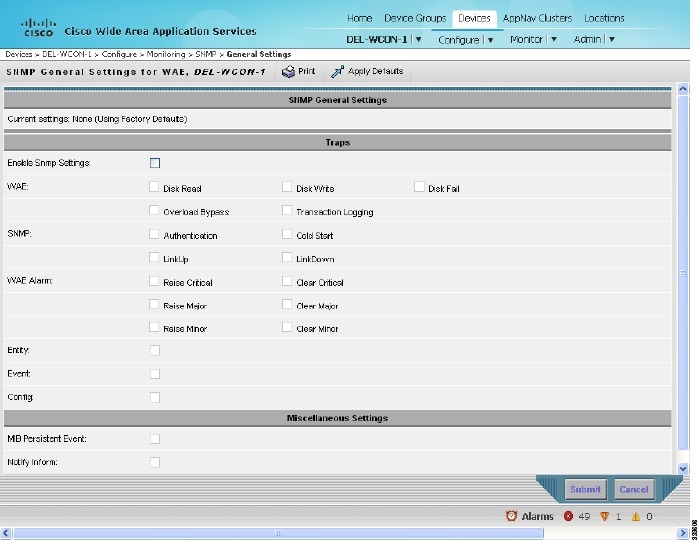Image resolution: width=699 pixels, height=540 pixels.
Task: Enable SNMP Authentication trap
Action: click(154, 234)
